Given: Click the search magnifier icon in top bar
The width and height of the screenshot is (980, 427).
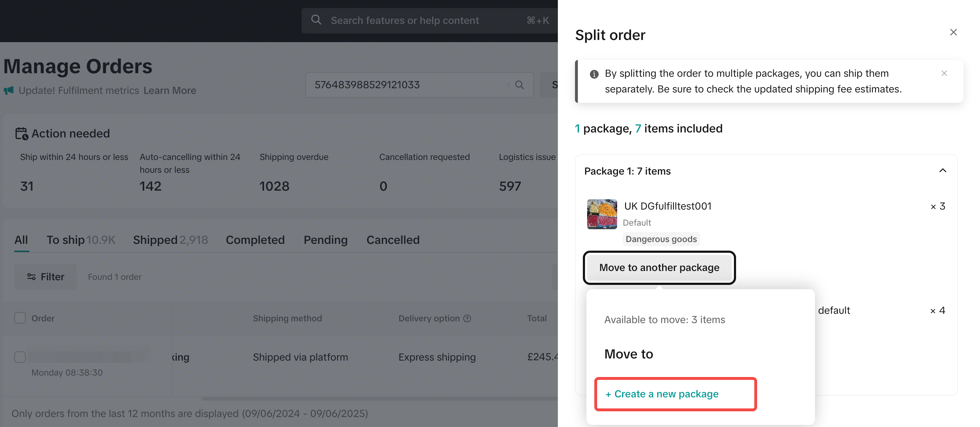Looking at the screenshot, I should tap(316, 20).
